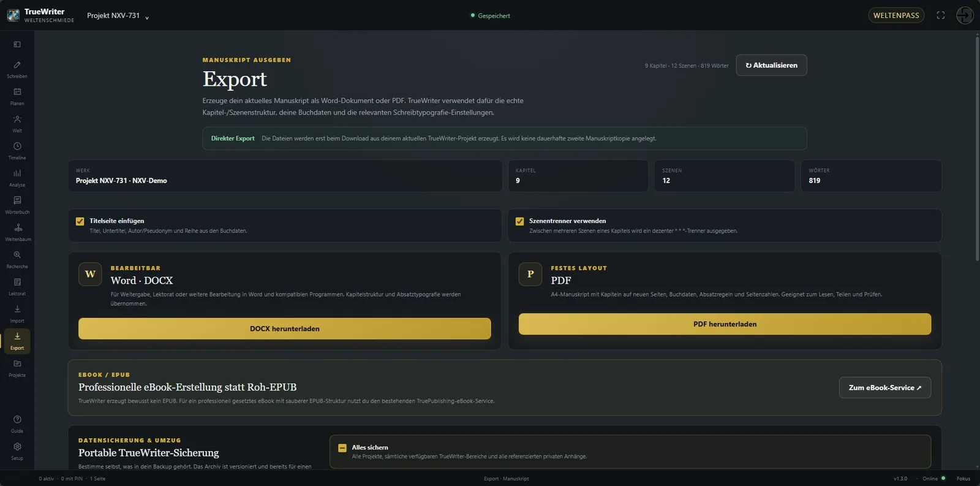Click PDF herunterladen button
Image resolution: width=980 pixels, height=486 pixels.
point(725,324)
